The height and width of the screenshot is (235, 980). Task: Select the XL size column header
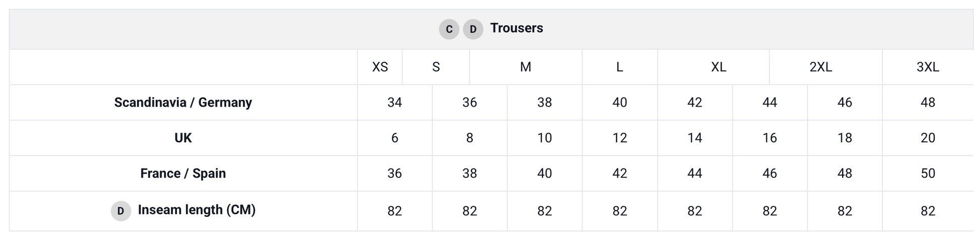(x=718, y=67)
